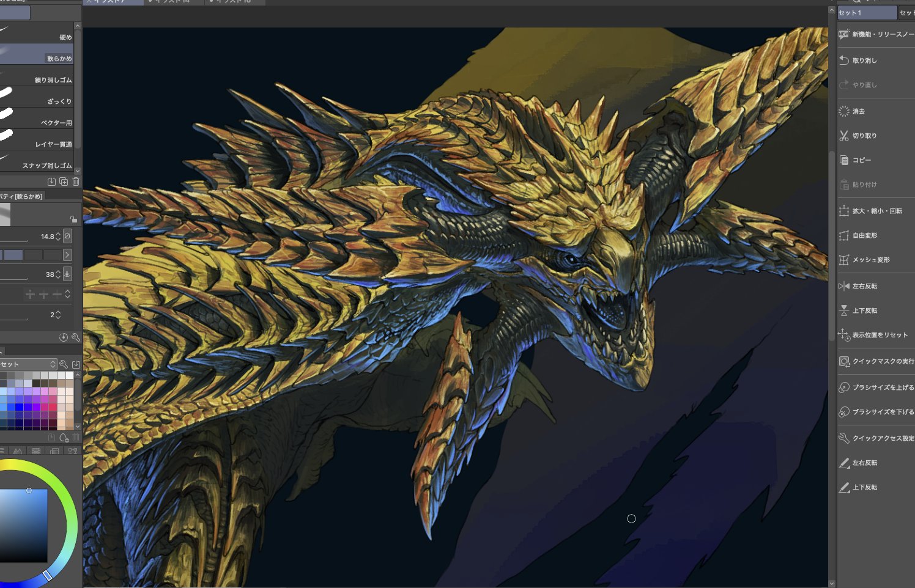The height and width of the screenshot is (588, 915).
Task: Open sub tool detail wrench icon
Action: [76, 337]
